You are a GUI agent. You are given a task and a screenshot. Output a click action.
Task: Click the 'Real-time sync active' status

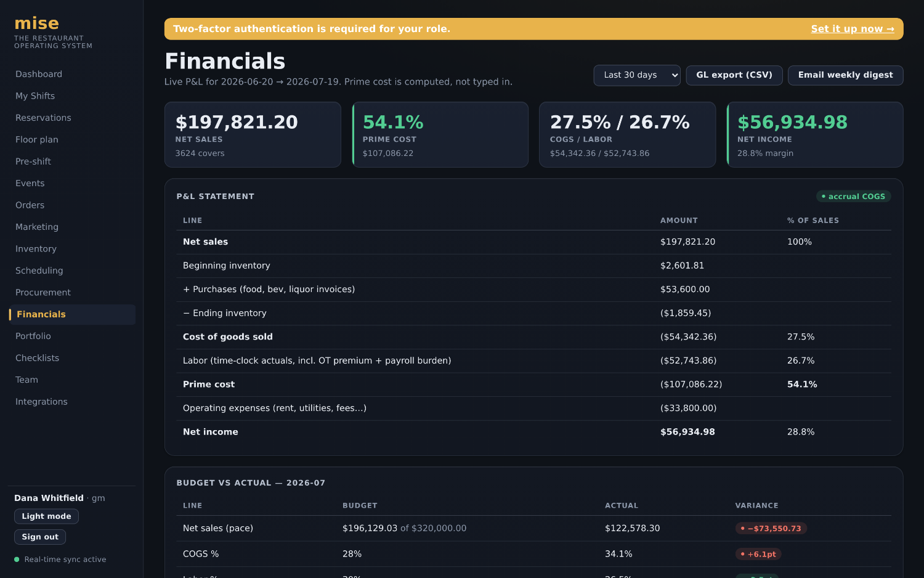pos(60,560)
